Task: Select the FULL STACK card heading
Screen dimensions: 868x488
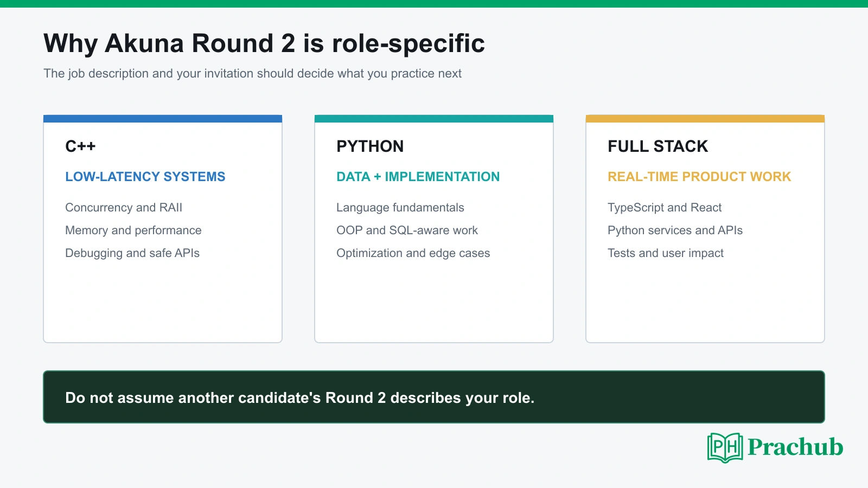Action: tap(658, 146)
